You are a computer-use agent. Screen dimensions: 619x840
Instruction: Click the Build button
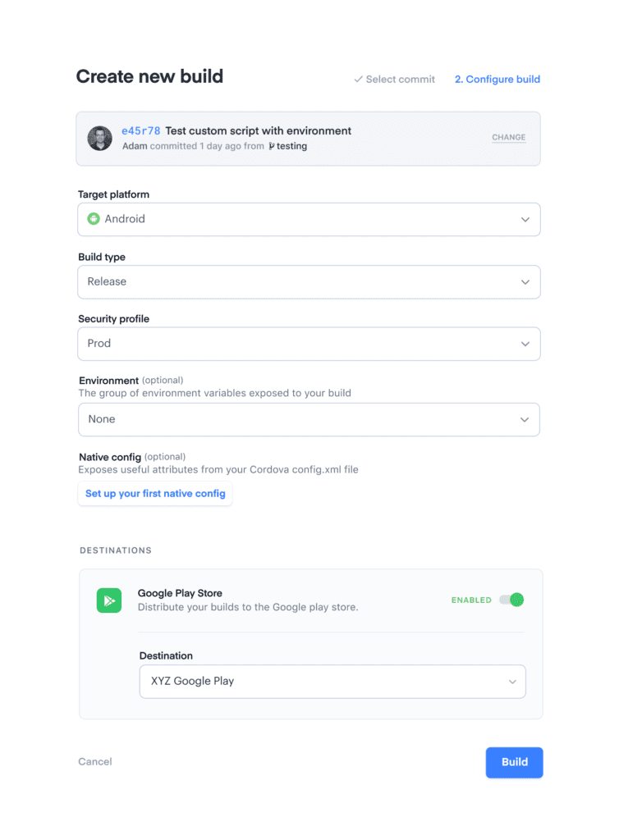tap(514, 762)
